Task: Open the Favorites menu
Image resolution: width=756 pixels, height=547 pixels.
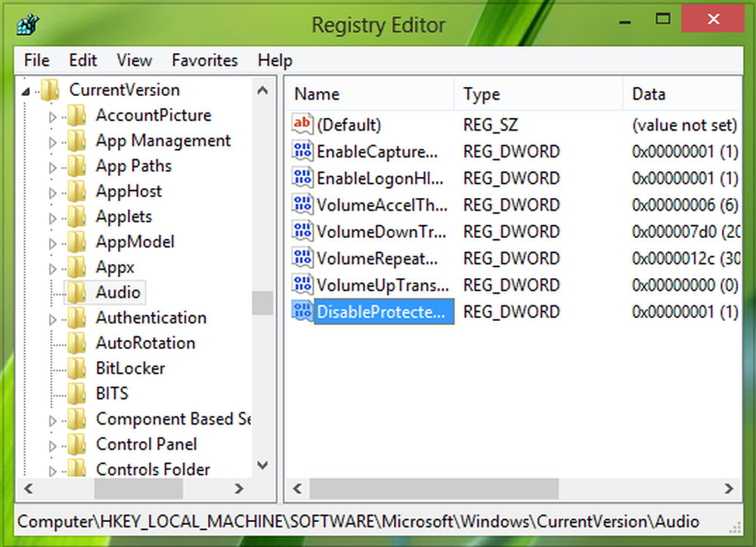Action: tap(204, 60)
